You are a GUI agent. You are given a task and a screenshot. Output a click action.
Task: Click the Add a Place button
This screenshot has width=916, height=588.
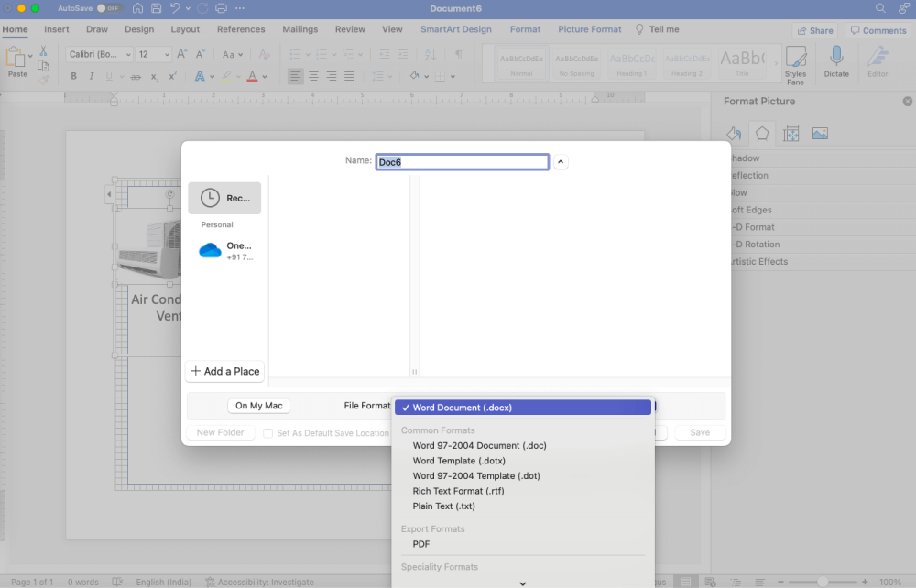224,371
